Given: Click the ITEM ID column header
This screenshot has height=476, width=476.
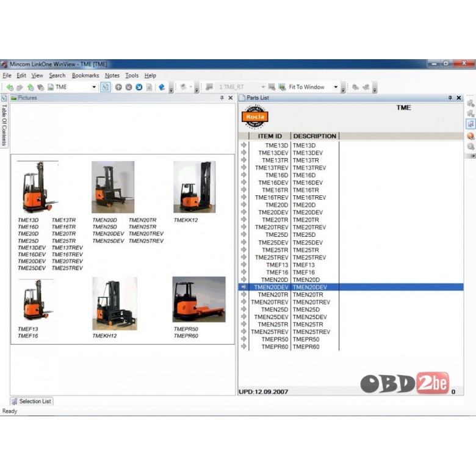Looking at the screenshot, I should (x=270, y=136).
